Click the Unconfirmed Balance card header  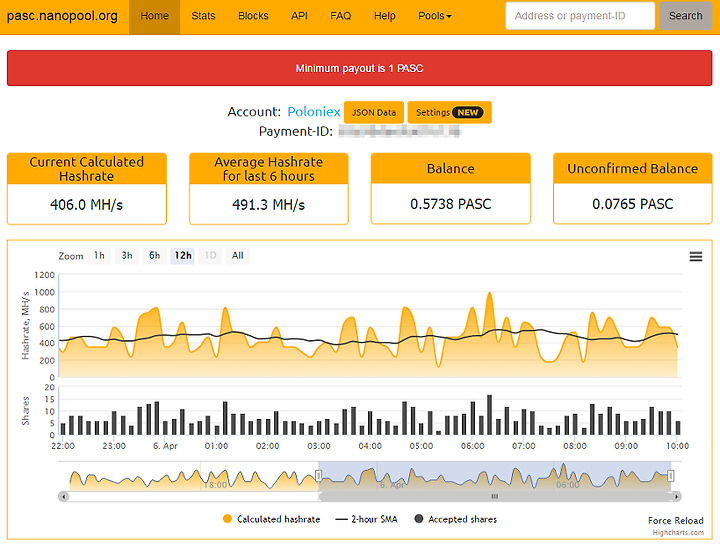pos(633,169)
